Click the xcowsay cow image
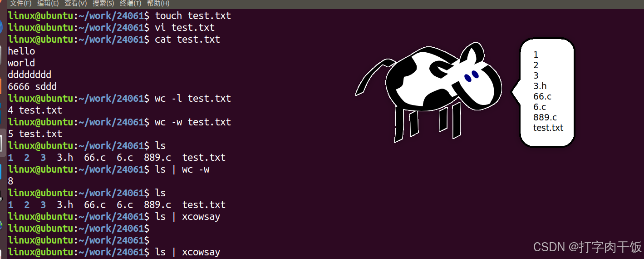The height and width of the screenshot is (259, 644). pos(429,92)
